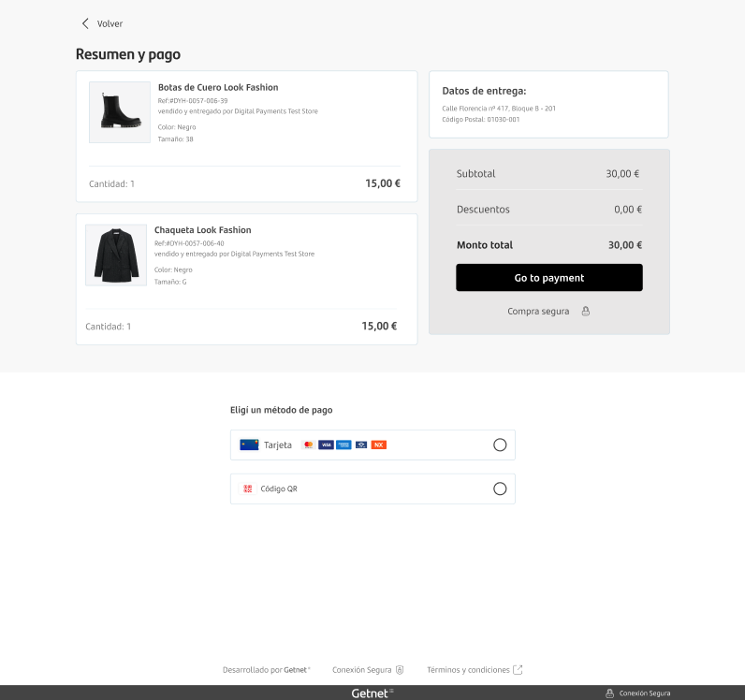Screen dimensions: 745x700
Task: Select the Código QR radio button
Action: coord(500,489)
